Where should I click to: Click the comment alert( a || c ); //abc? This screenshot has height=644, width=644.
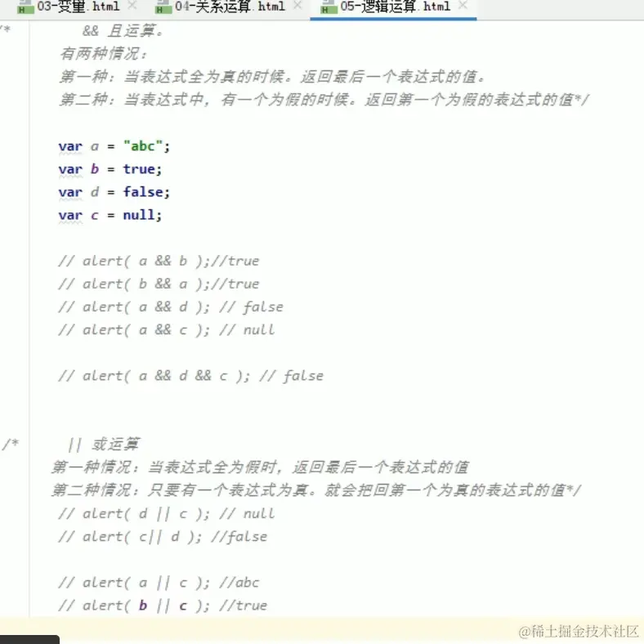[x=159, y=583]
